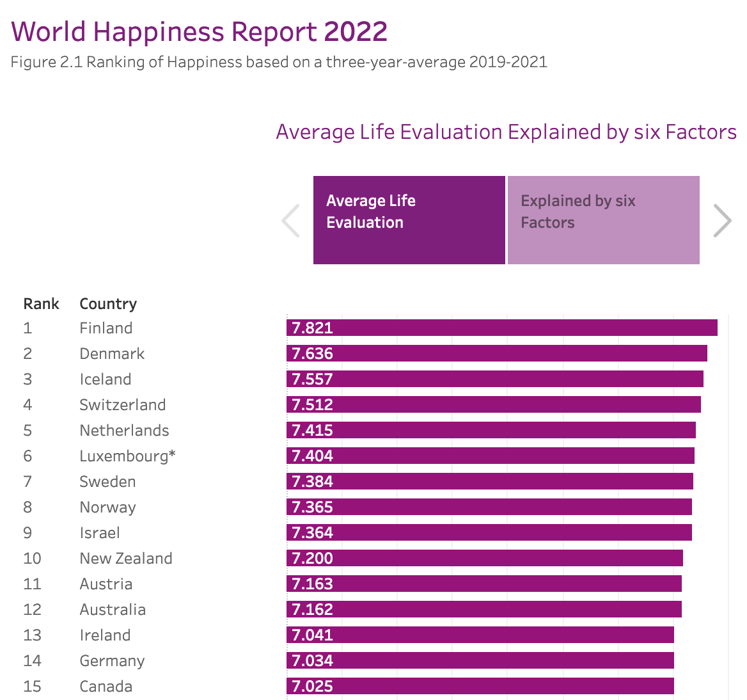Click the right arrow to advance story points

(722, 221)
